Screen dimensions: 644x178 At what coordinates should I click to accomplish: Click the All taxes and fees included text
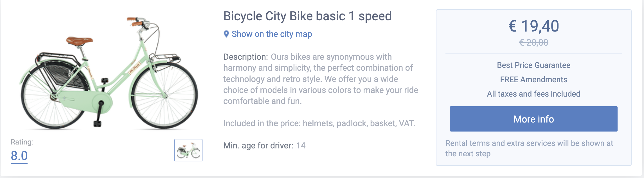tap(533, 94)
